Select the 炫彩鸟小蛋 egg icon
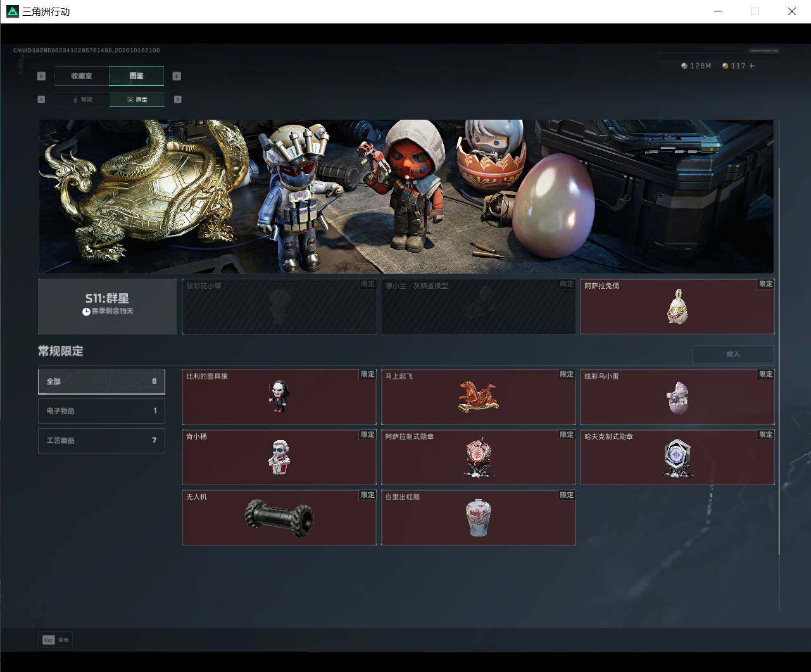 (677, 397)
